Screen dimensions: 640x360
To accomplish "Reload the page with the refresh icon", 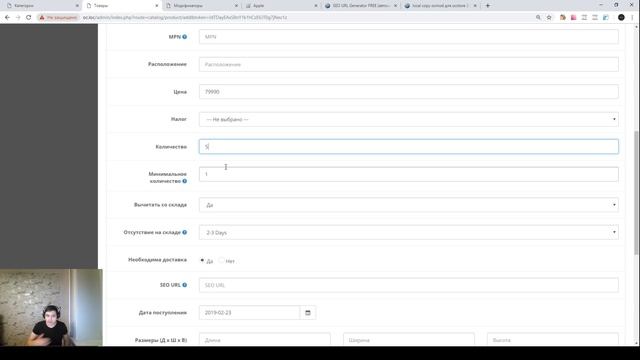I will pos(29,18).
